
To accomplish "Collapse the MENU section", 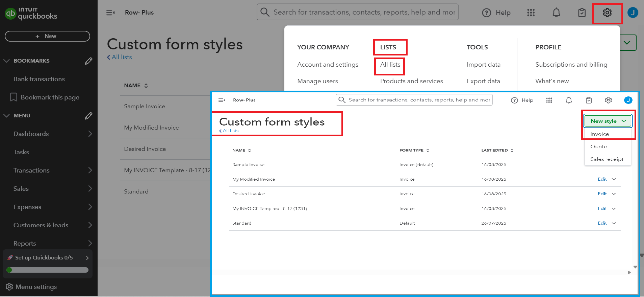I will pos(6,116).
